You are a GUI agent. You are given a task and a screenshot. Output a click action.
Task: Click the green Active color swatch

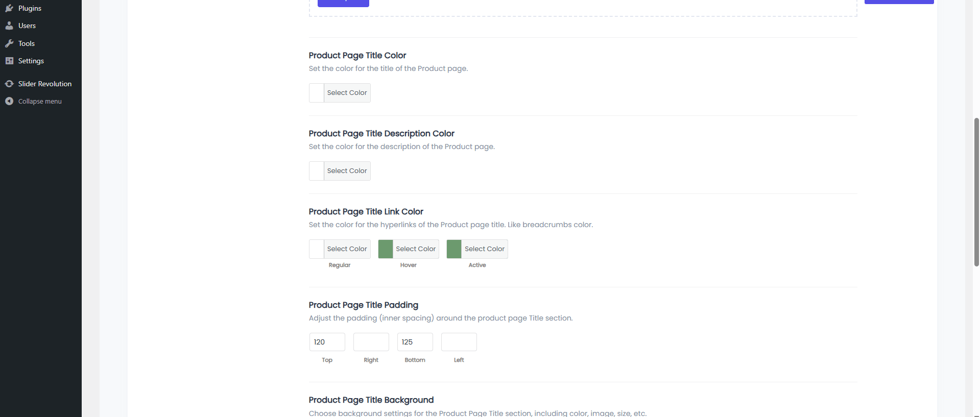click(x=454, y=249)
